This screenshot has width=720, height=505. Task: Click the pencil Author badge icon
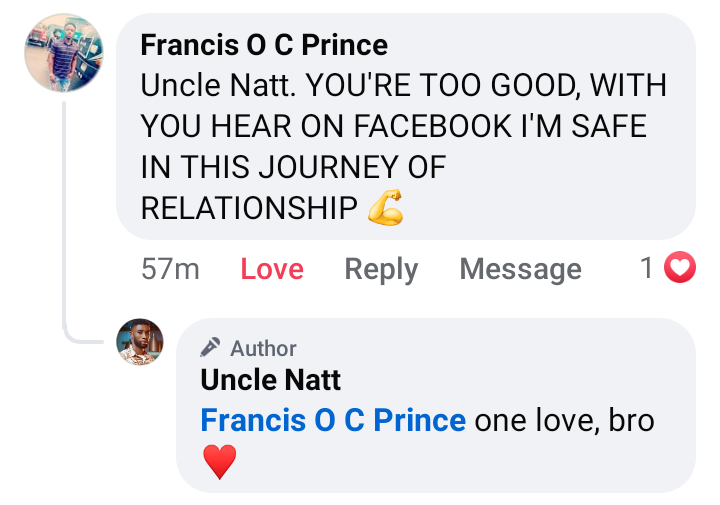pyautogui.click(x=210, y=348)
